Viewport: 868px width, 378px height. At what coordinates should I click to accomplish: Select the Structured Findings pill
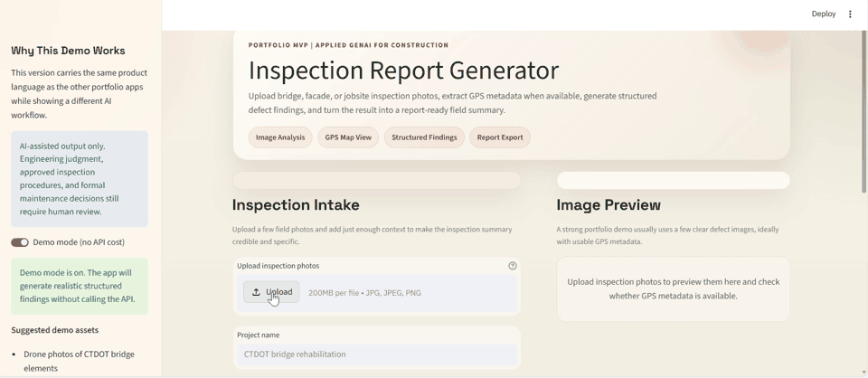click(424, 137)
